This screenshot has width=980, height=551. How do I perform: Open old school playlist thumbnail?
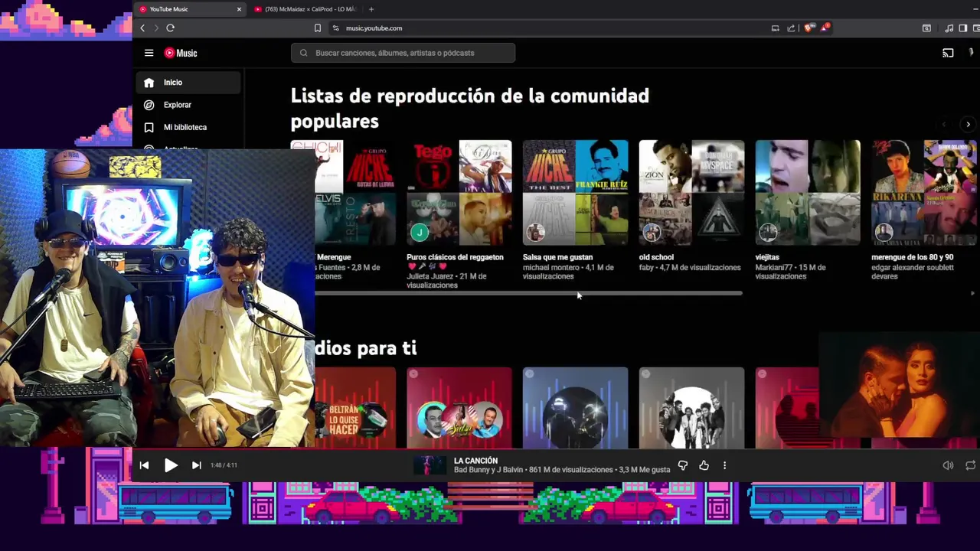click(x=691, y=192)
